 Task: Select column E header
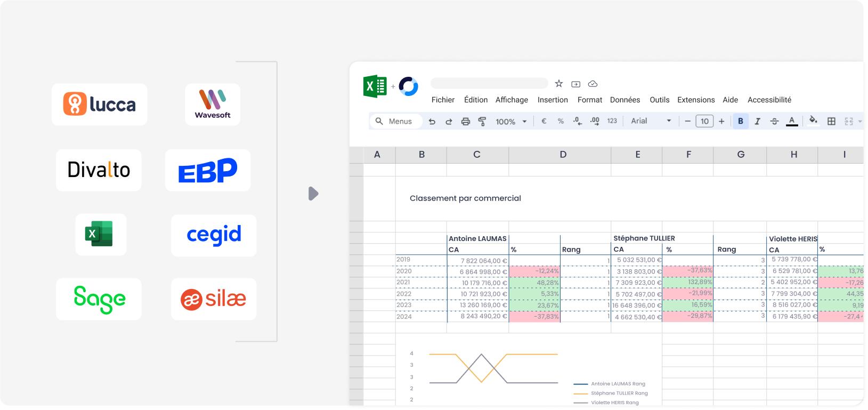tap(637, 155)
